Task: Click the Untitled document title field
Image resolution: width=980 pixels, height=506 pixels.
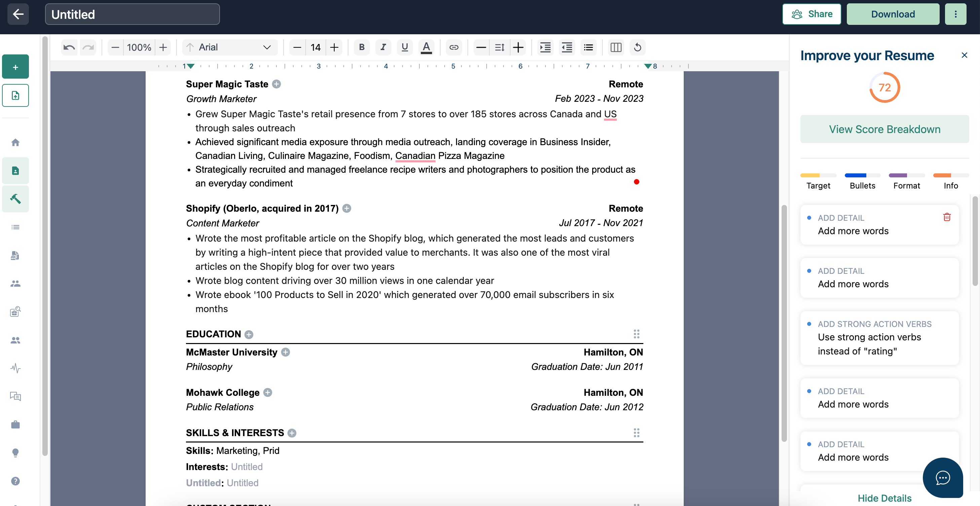Action: coord(132,14)
